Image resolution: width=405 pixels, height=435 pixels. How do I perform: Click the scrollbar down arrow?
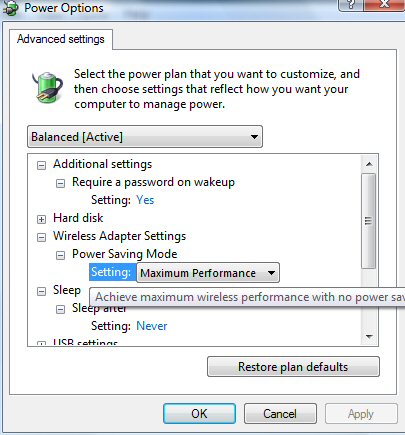(369, 337)
